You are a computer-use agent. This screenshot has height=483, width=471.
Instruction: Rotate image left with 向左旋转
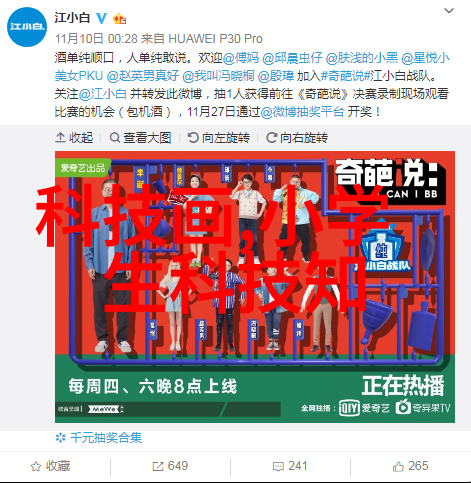[x=218, y=137]
